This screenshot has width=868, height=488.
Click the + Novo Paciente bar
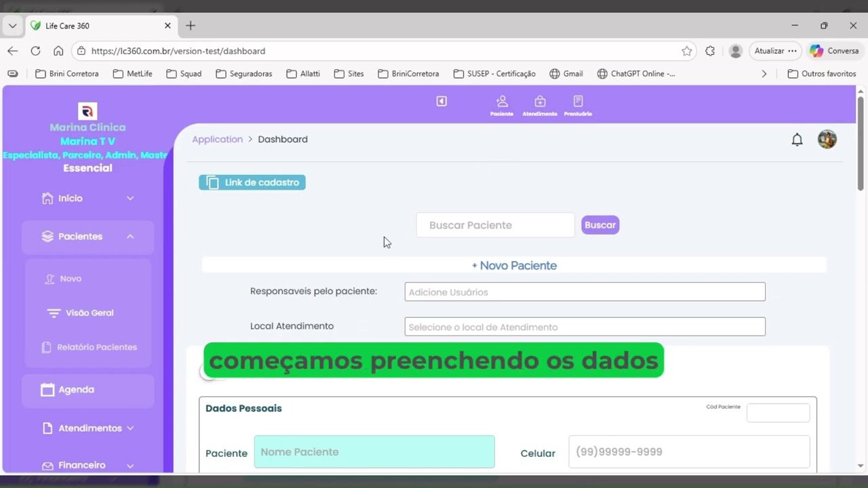(514, 266)
